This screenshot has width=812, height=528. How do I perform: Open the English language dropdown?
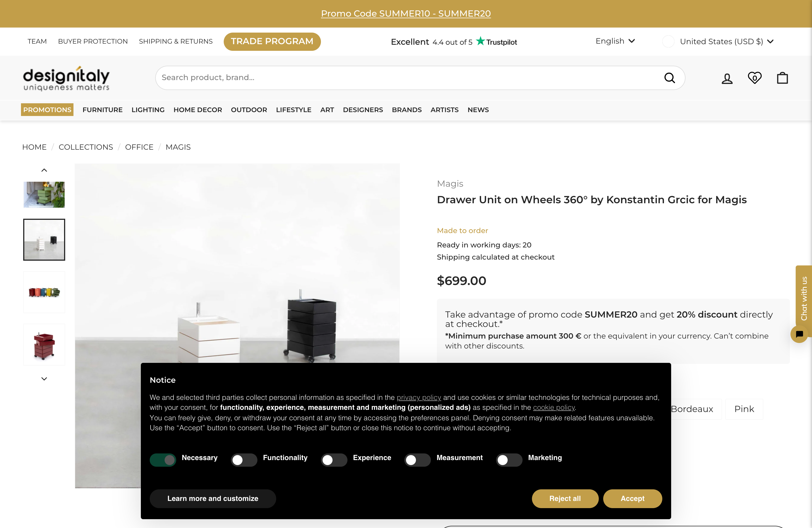(615, 41)
